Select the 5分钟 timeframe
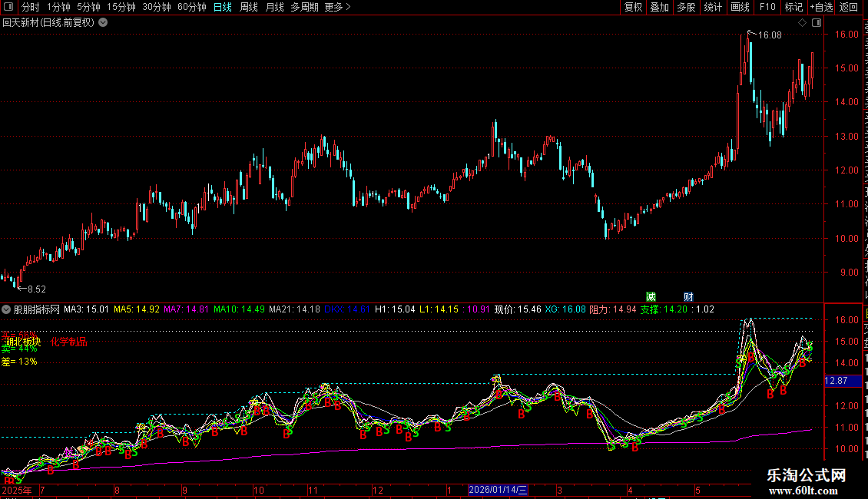Image resolution: width=868 pixels, height=499 pixels. click(88, 7)
